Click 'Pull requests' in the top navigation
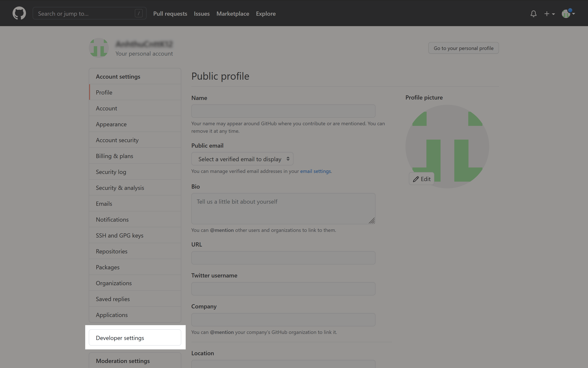588x368 pixels. click(x=170, y=14)
